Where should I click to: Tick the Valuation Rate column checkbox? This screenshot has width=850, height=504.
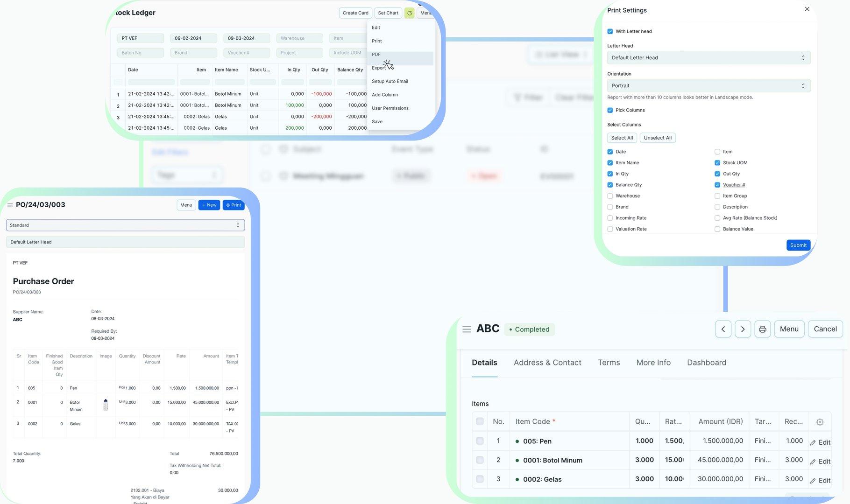pyautogui.click(x=610, y=229)
